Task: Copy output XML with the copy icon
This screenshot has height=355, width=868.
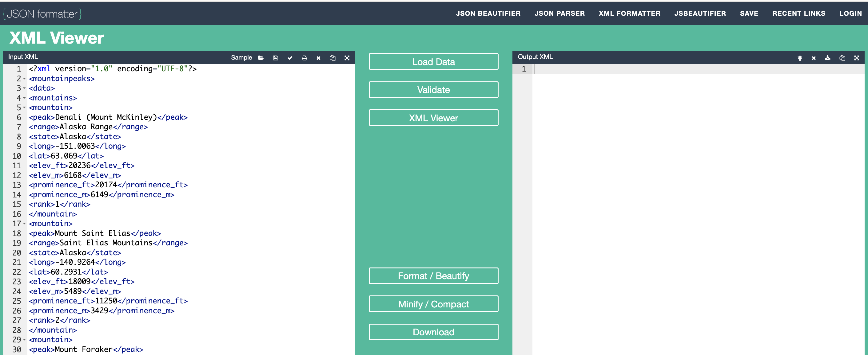Action: pyautogui.click(x=842, y=58)
